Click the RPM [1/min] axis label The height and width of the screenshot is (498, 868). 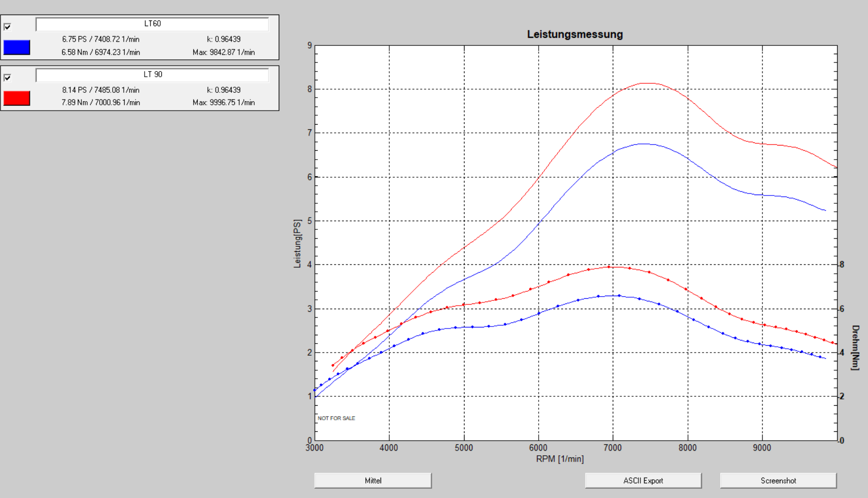tap(560, 459)
